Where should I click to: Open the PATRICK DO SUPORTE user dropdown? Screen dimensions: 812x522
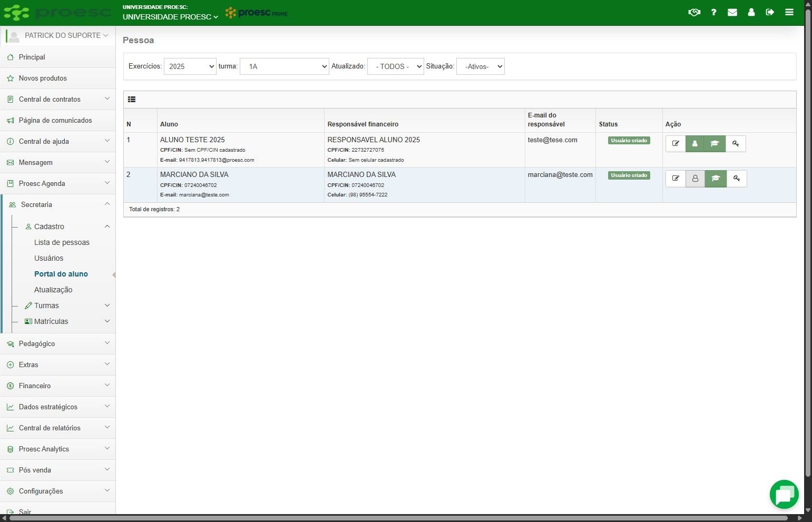point(58,36)
